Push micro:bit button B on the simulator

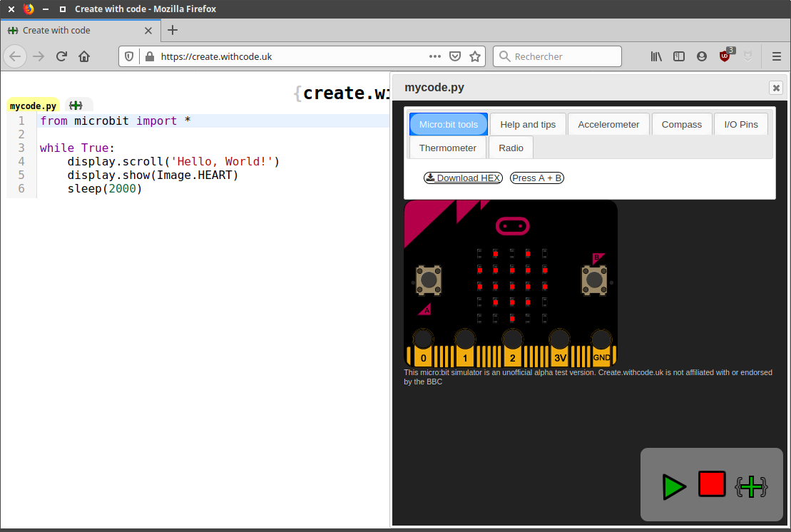point(594,280)
